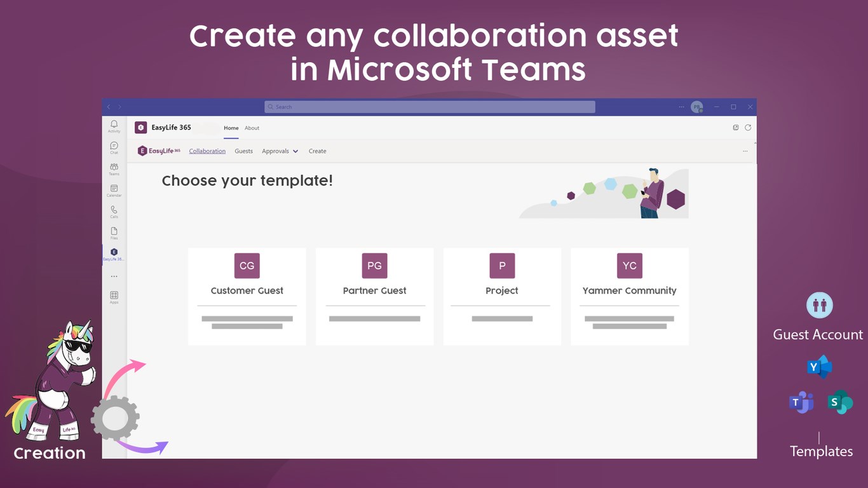The height and width of the screenshot is (488, 868).
Task: Open app navigation overflow ellipsis
Action: click(x=745, y=151)
